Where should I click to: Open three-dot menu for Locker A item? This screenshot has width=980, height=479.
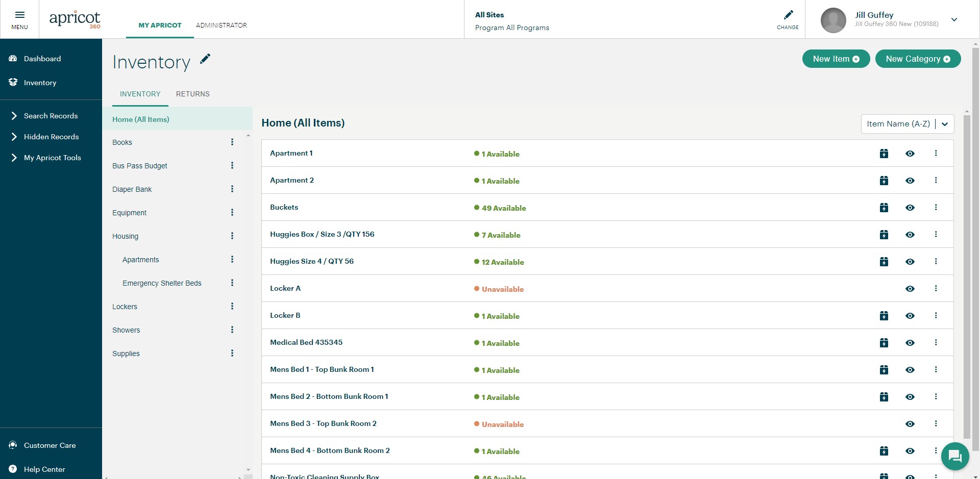(x=936, y=289)
